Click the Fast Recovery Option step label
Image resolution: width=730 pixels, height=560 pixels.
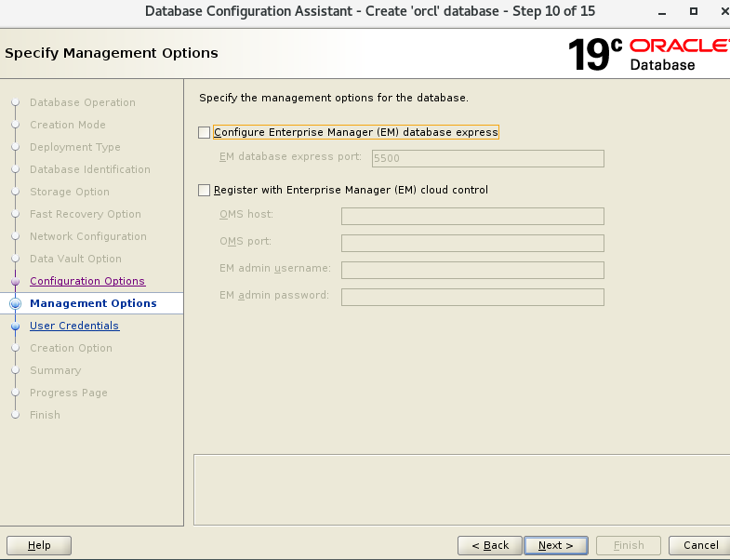[x=86, y=214]
